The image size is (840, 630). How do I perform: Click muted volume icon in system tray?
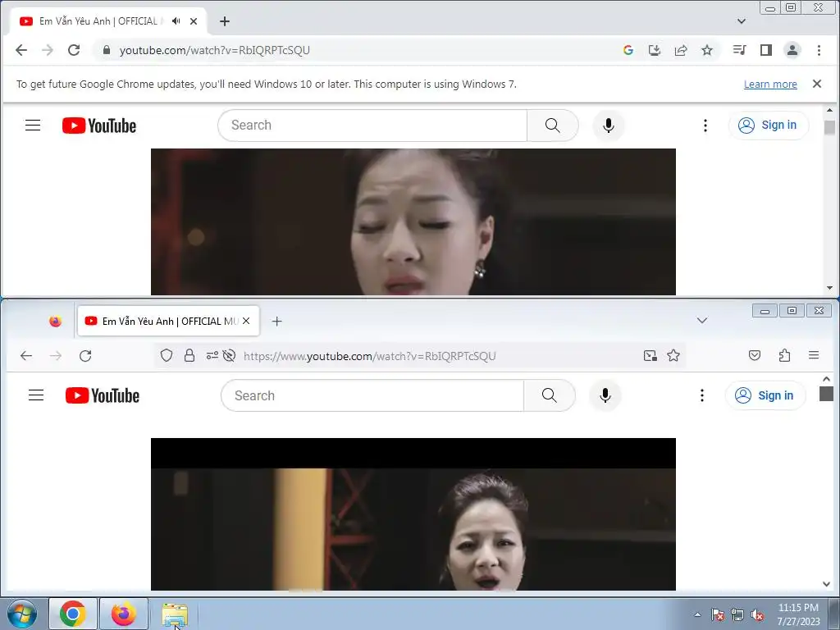coord(757,614)
